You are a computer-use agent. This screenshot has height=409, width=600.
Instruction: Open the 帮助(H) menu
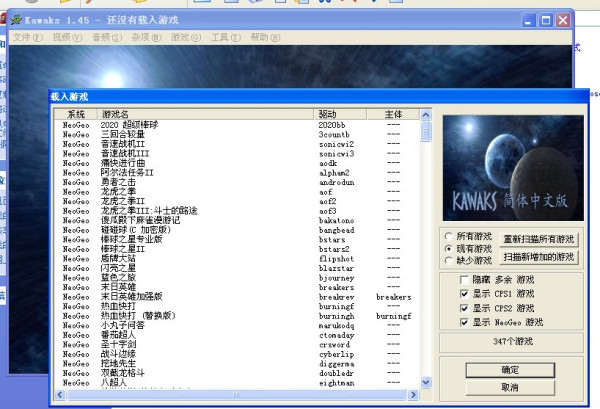pyautogui.click(x=265, y=37)
